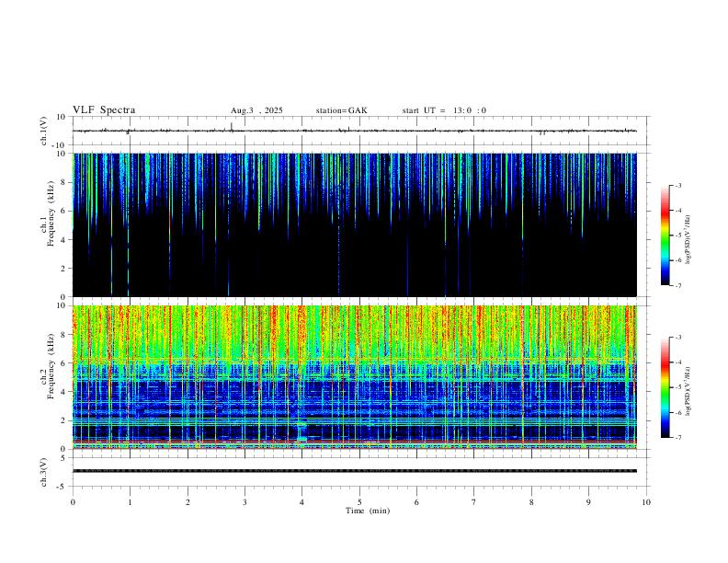Image resolution: width=728 pixels, height=563 pixels.
Task: Click ch.1 colorbar PSD unit label
Action: [688, 240]
